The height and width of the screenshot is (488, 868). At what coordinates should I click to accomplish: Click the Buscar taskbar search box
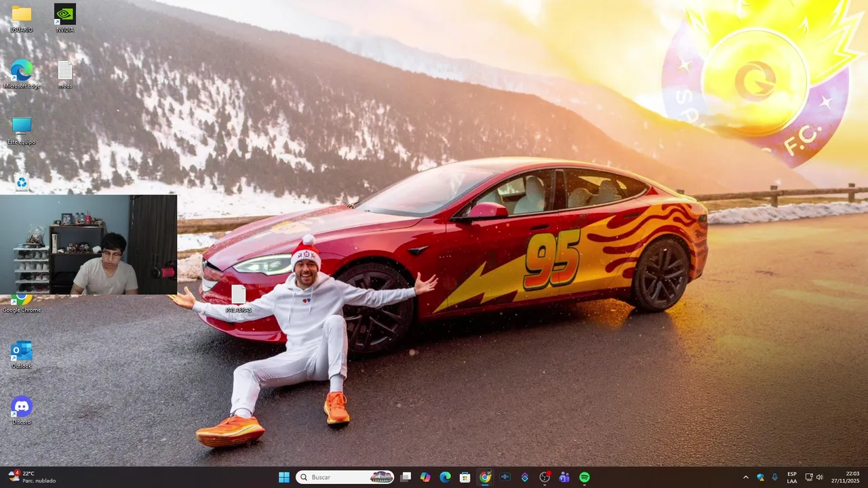click(x=345, y=477)
